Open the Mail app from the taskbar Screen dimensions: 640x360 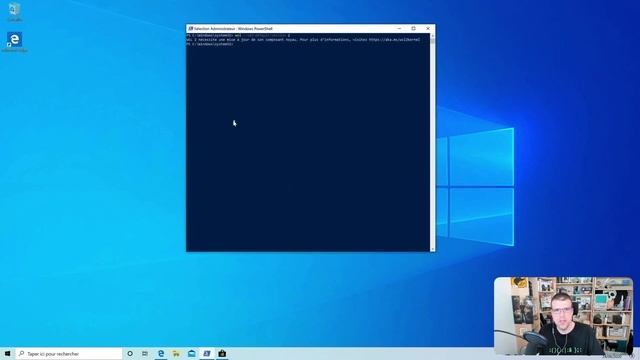(191, 353)
